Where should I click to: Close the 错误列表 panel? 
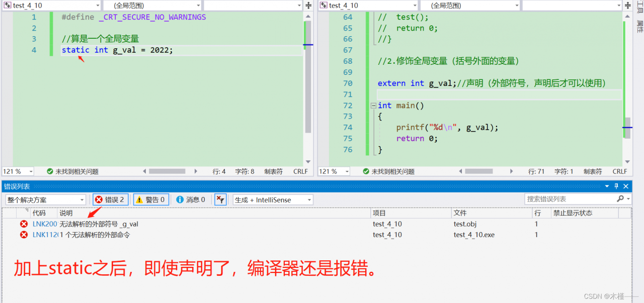626,186
